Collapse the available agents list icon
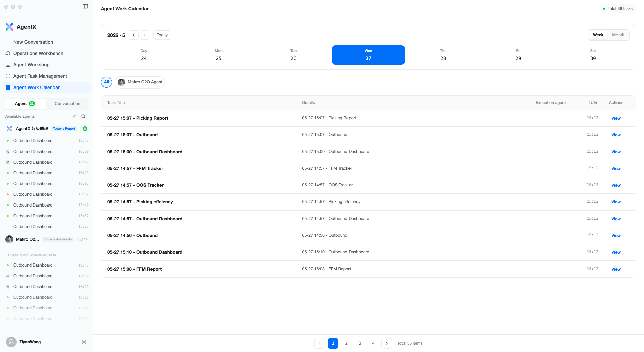 [x=74, y=116]
